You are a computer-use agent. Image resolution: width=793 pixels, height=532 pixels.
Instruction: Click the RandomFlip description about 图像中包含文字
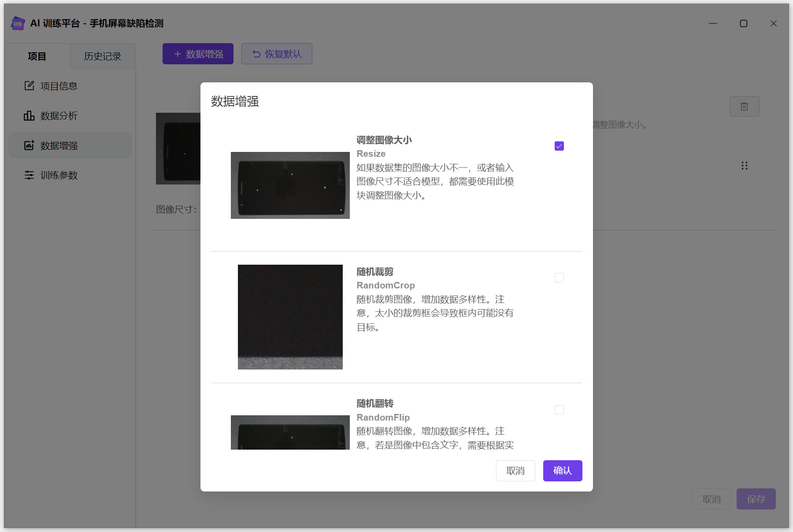[435, 438]
